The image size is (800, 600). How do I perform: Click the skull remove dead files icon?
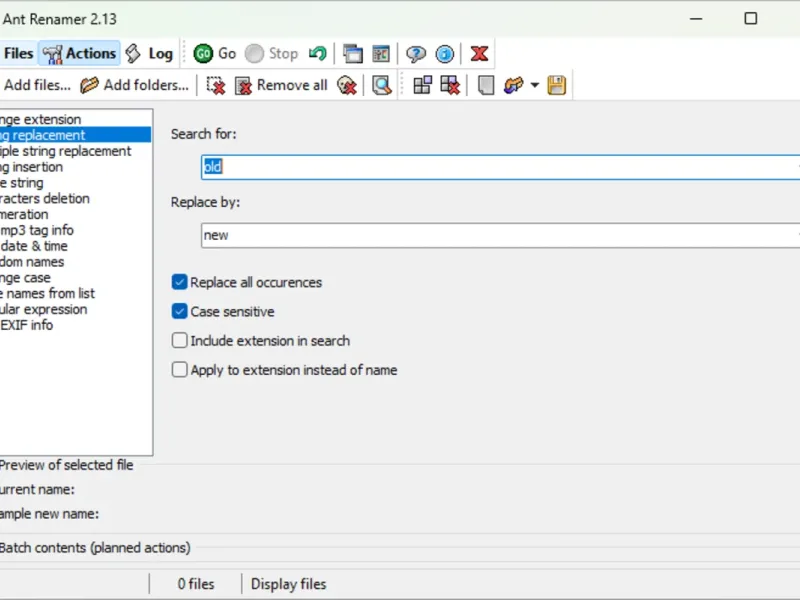[347, 85]
